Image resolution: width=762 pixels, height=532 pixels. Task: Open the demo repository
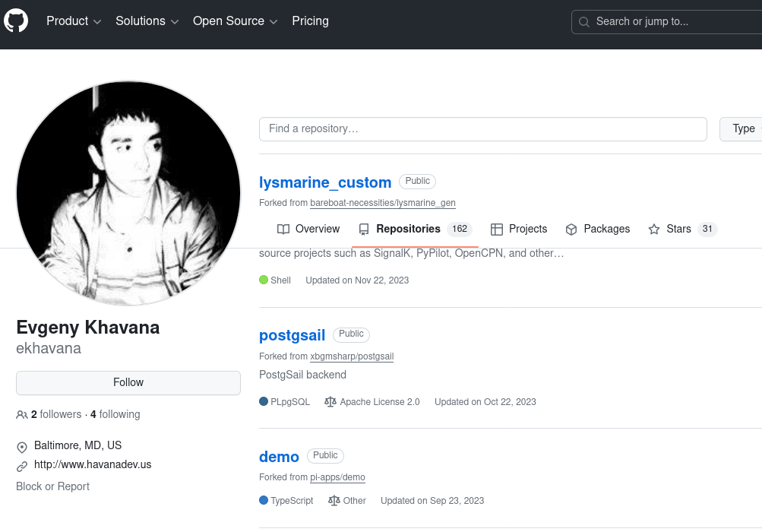pos(279,457)
